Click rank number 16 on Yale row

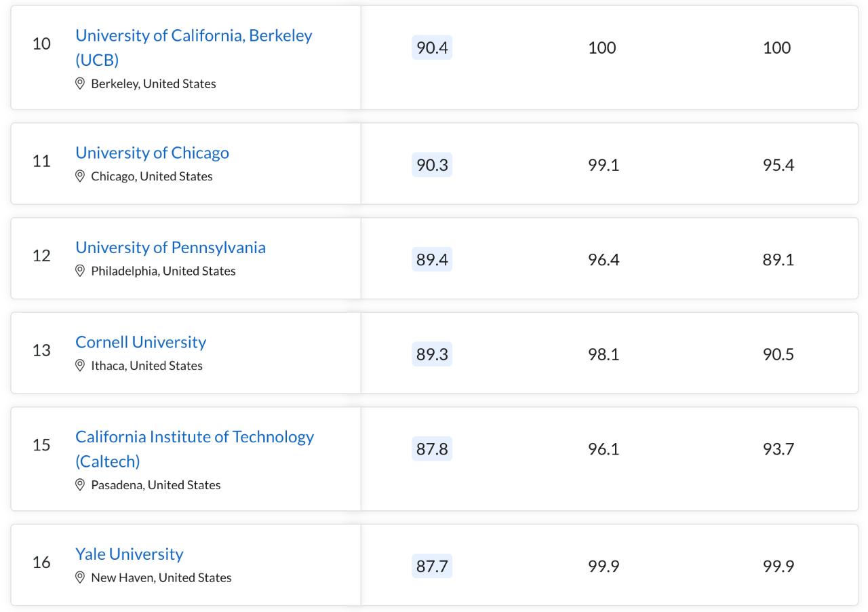click(x=41, y=562)
